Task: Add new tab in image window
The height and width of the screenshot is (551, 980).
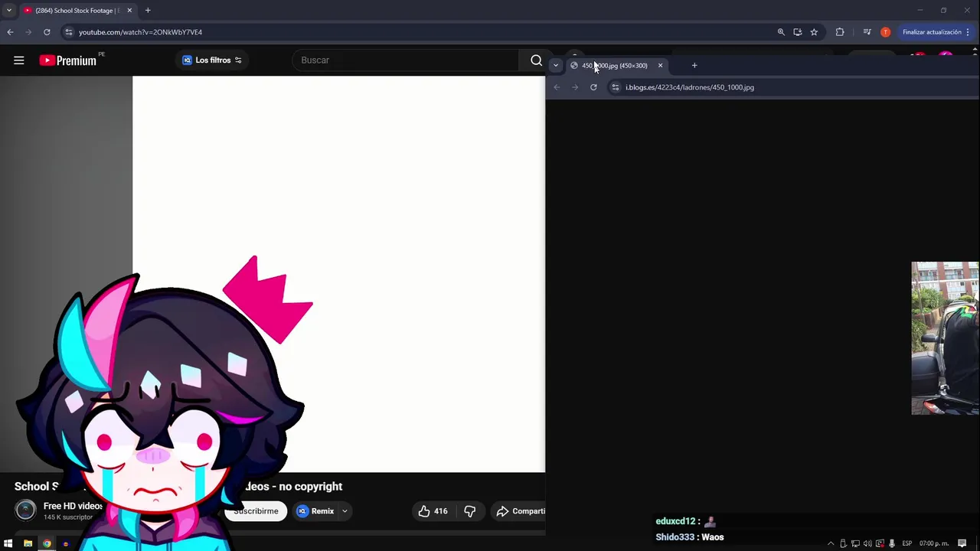Action: tap(694, 66)
